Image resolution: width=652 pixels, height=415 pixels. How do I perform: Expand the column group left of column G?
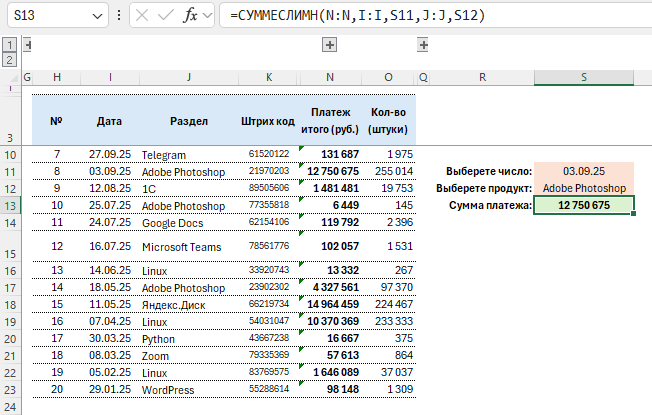pos(27,45)
